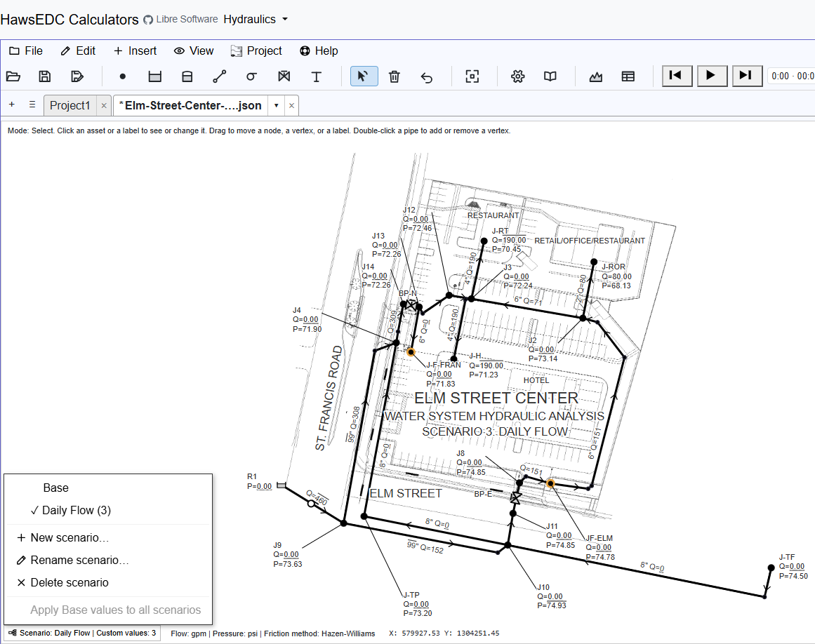Click the Delete trash can icon
Screen dimensions: 815x644
pyautogui.click(x=395, y=76)
